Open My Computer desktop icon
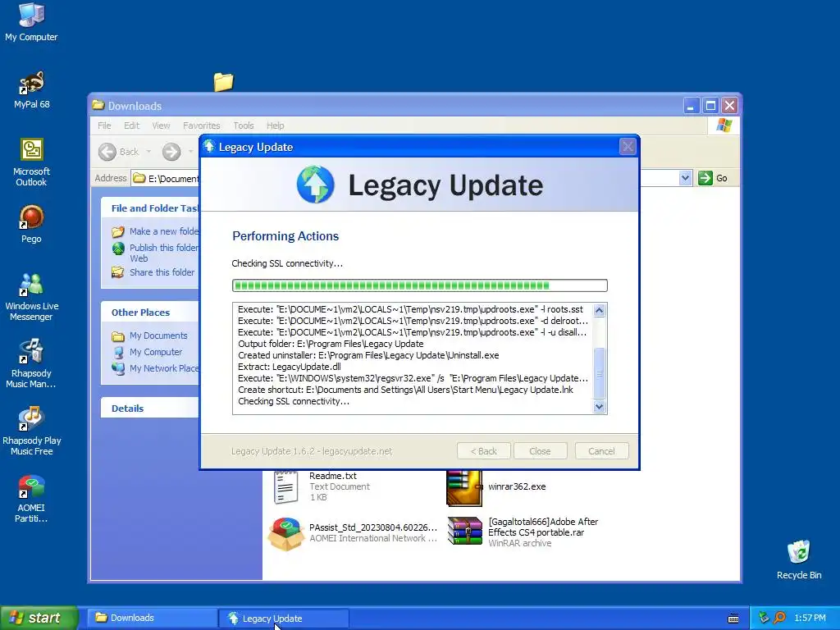The width and height of the screenshot is (840, 630). (31, 21)
